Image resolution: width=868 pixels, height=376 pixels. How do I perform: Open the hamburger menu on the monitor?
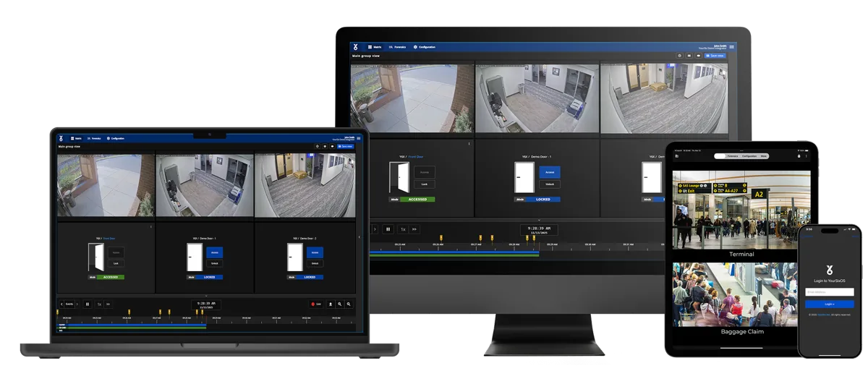click(731, 47)
